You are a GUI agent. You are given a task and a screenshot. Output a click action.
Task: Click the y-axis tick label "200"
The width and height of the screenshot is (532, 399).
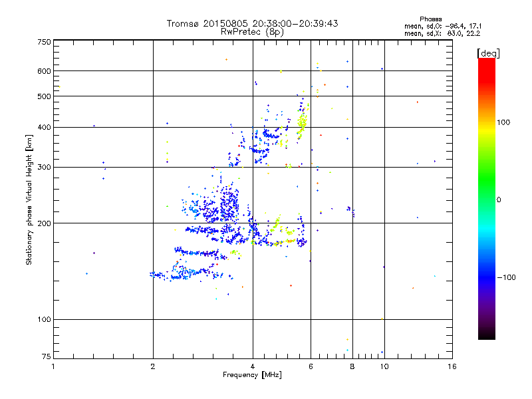(44, 223)
